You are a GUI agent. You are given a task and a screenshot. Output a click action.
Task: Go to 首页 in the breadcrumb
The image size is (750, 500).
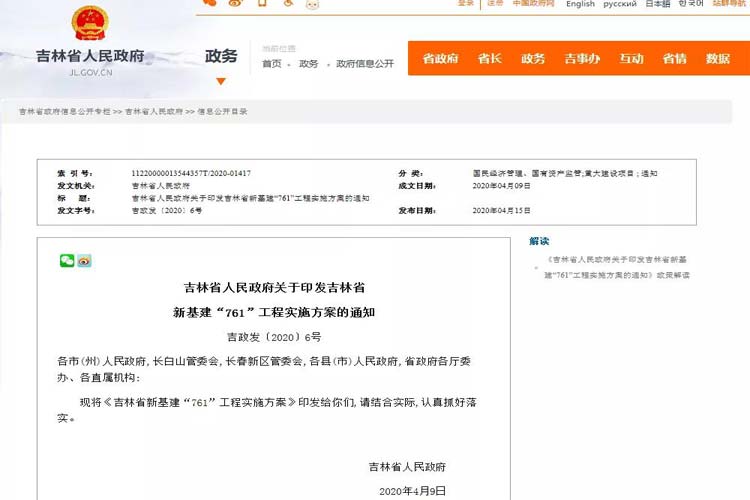tap(272, 64)
